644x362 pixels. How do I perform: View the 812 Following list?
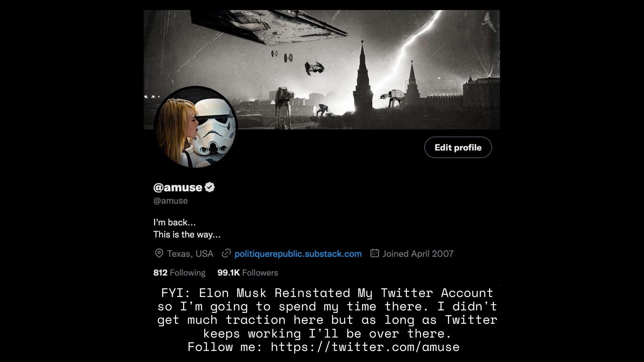[179, 273]
